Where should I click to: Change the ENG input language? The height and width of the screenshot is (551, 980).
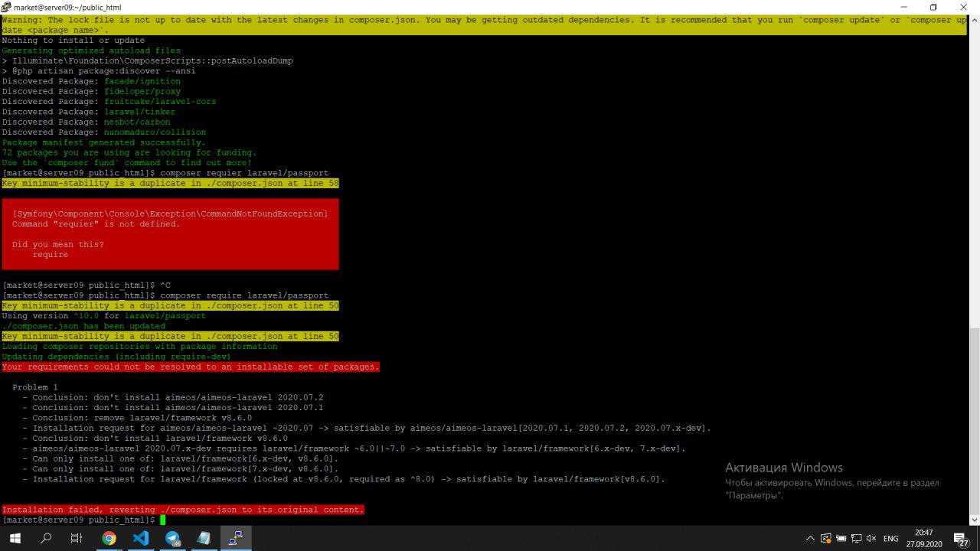pyautogui.click(x=890, y=539)
